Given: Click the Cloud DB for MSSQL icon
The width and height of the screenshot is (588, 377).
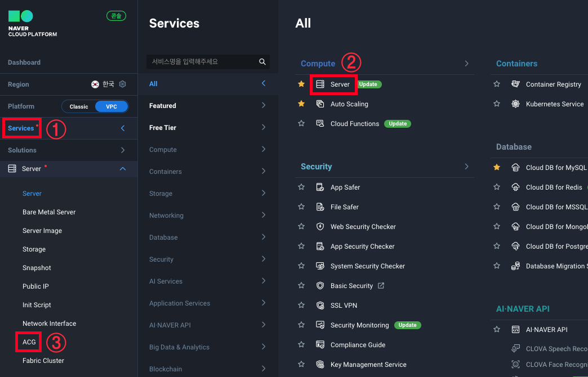Looking at the screenshot, I should coord(515,207).
